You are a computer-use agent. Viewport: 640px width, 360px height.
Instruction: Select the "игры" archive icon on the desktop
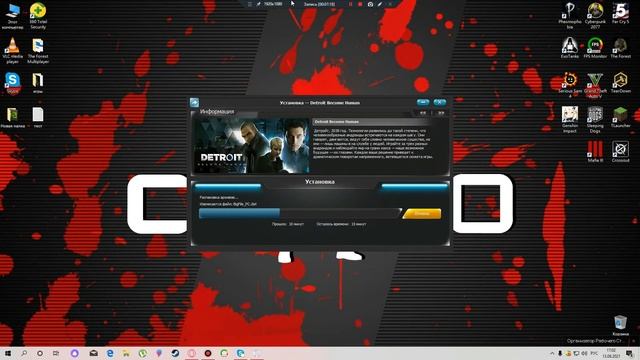tap(38, 83)
